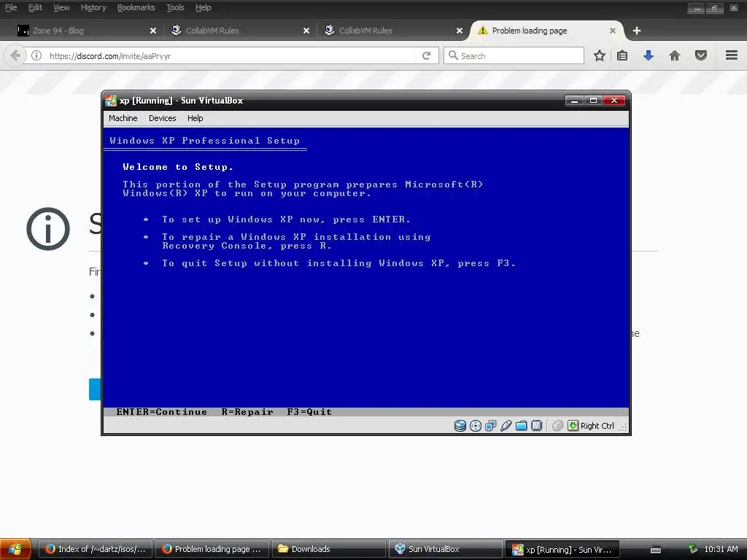Open the Downloads folder taskbar item

(329, 549)
